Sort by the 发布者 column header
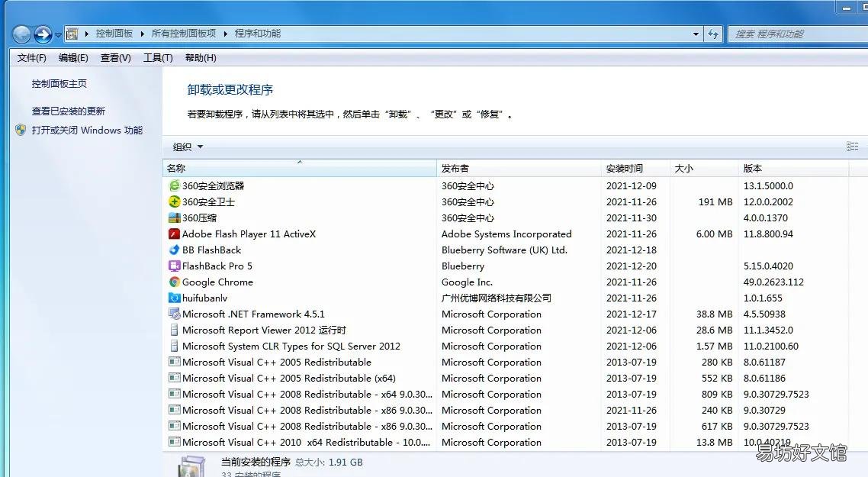Image resolution: width=868 pixels, height=477 pixels. [519, 169]
